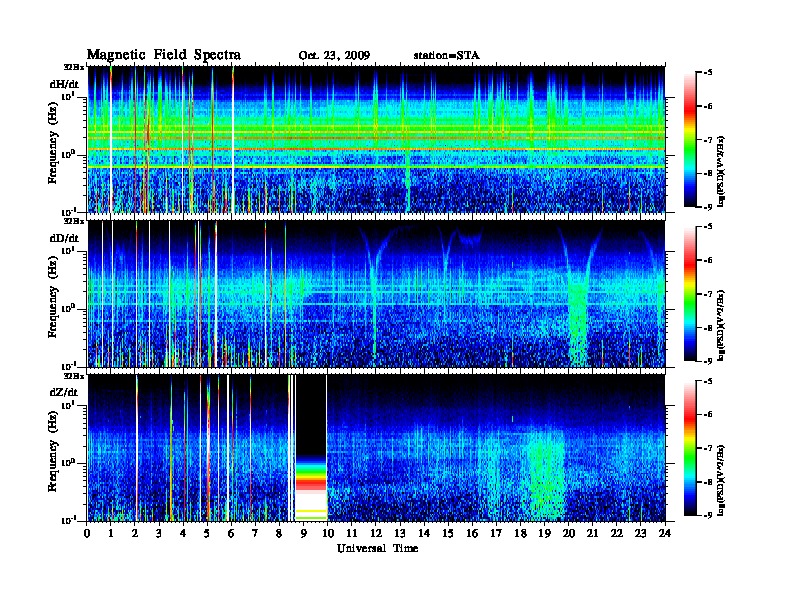Click the "station=STA" label

(x=446, y=55)
